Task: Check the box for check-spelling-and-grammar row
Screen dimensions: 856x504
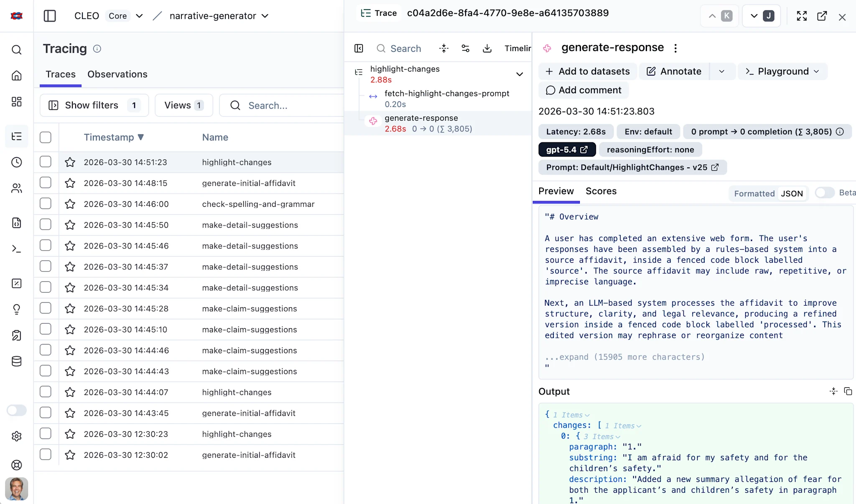Action: [x=46, y=204]
